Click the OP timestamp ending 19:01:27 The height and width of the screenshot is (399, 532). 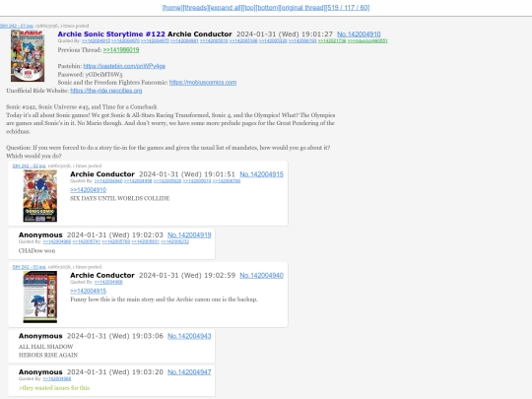pos(285,34)
